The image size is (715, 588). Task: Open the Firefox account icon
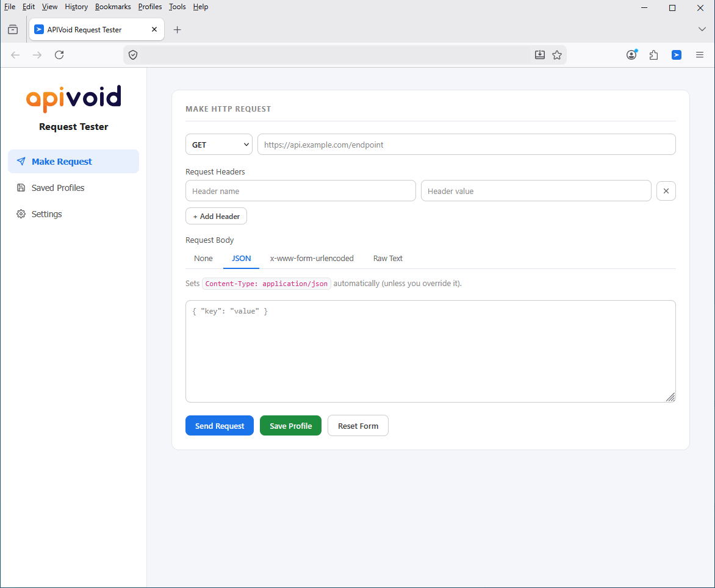(x=631, y=55)
